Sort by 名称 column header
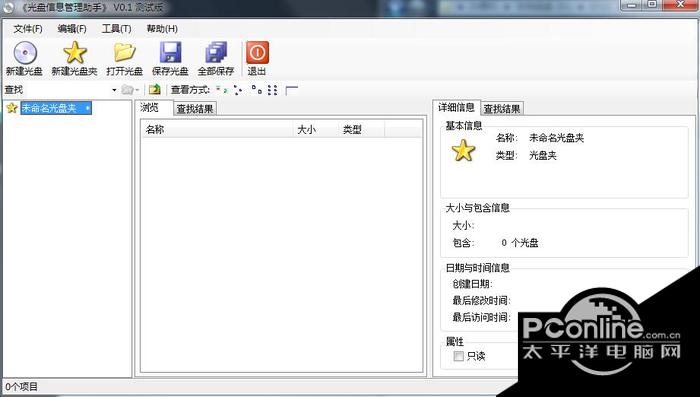700x397 pixels. (x=217, y=130)
